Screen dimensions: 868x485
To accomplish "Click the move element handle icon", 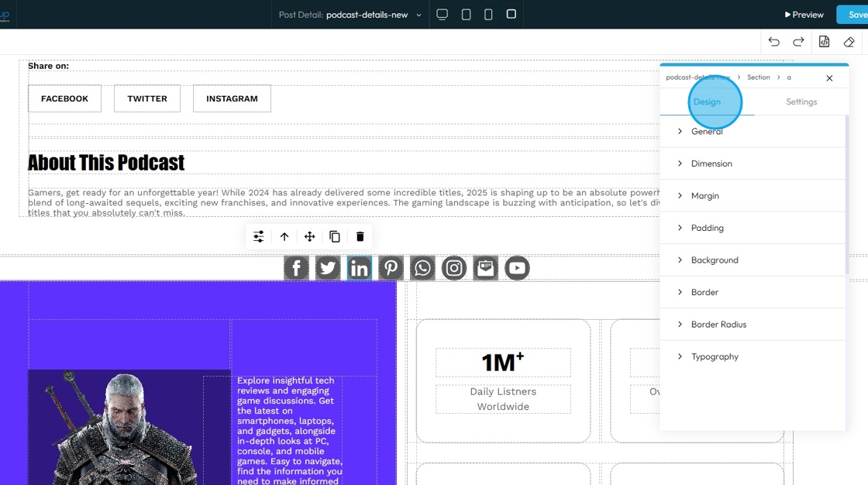I will (309, 237).
